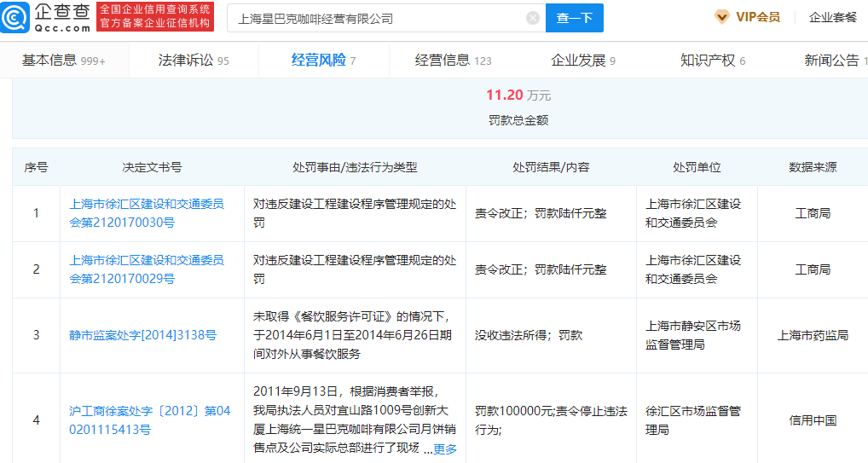Open VIP会员 link
Screen dimensions: 868x463
757,17
